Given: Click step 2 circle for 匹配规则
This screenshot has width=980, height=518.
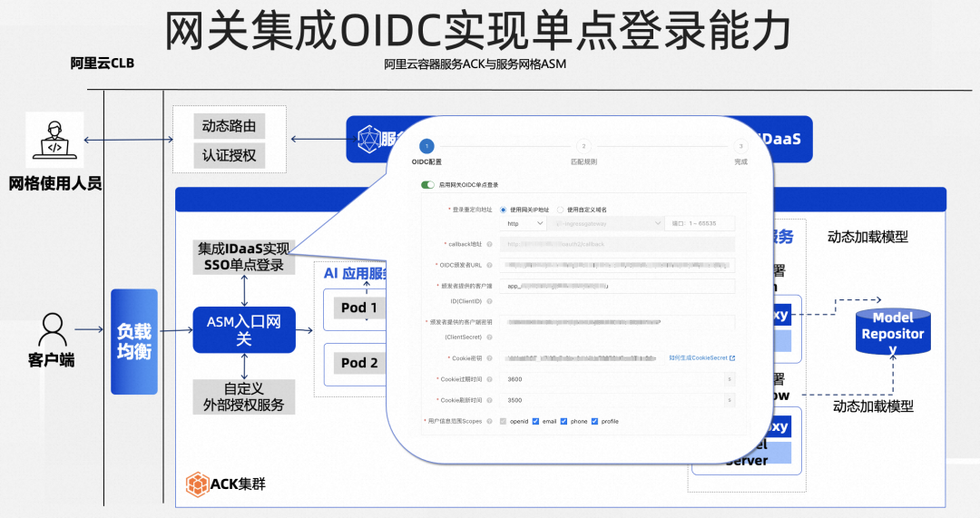Looking at the screenshot, I should 583,146.
